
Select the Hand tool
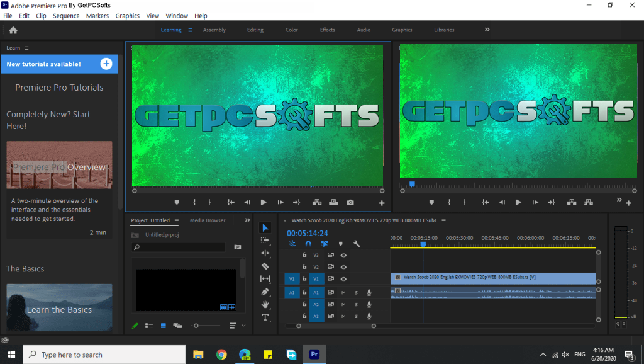(265, 304)
